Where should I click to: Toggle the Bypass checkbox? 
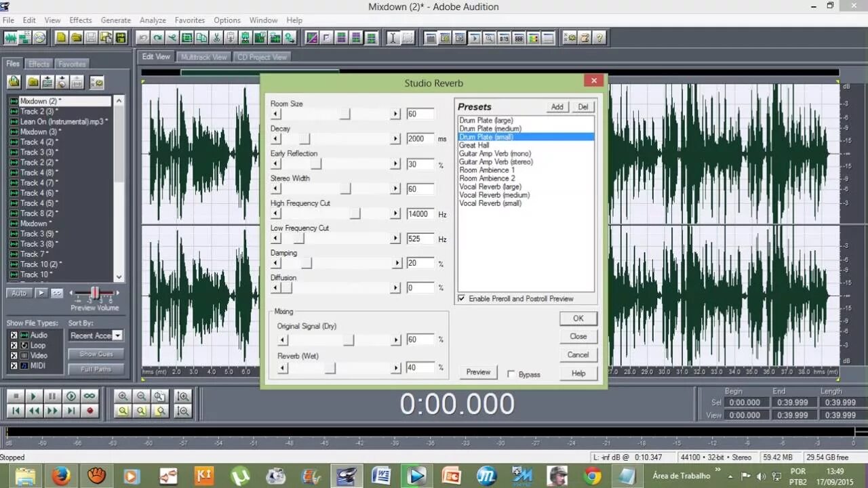tap(511, 374)
